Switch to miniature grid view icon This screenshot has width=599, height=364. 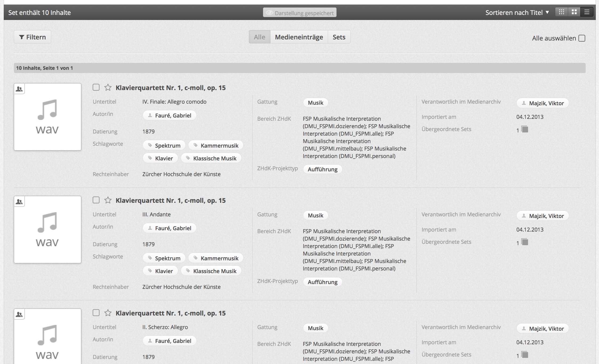click(561, 12)
